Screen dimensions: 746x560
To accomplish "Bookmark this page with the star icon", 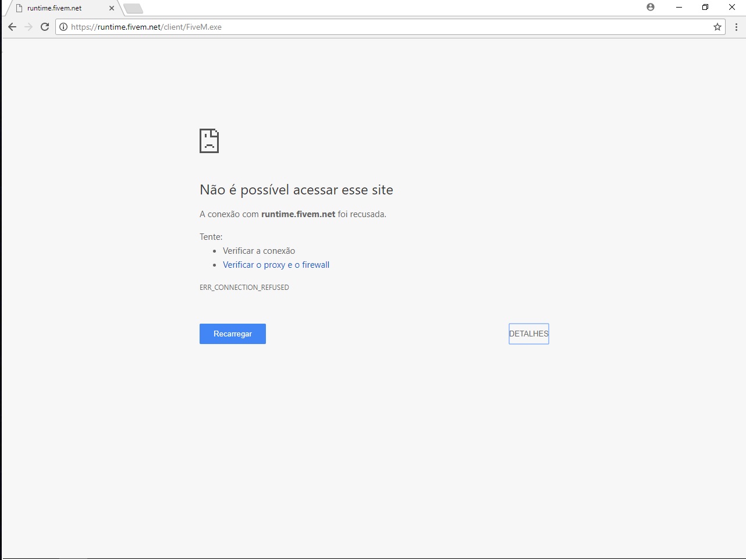I will 717,27.
